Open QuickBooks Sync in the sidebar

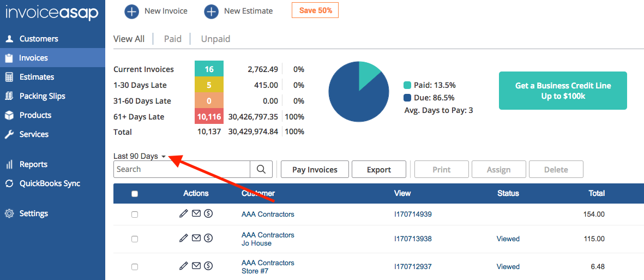(x=50, y=183)
